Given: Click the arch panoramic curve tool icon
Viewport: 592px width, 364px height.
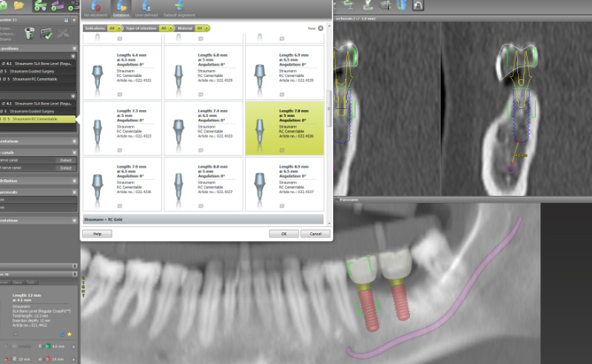Looking at the screenshot, I should [x=418, y=5].
